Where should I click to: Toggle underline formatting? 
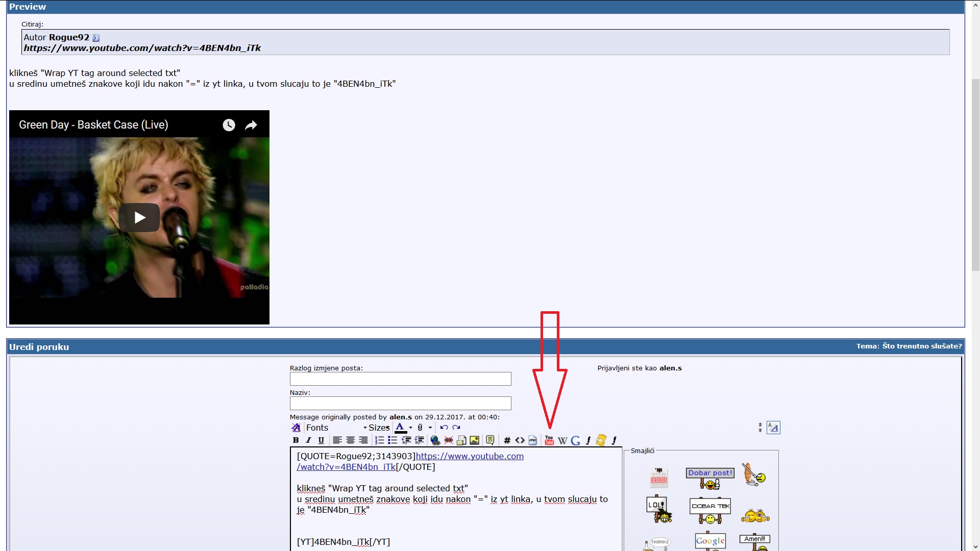321,440
